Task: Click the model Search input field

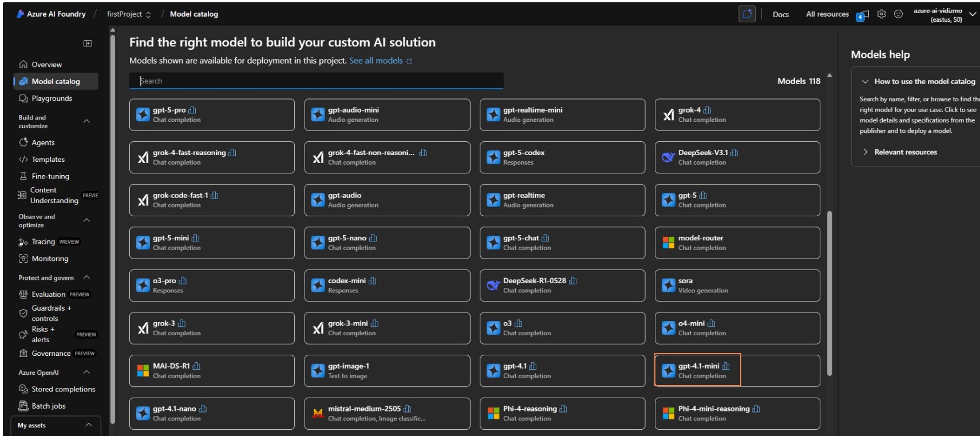Action: 316,81
